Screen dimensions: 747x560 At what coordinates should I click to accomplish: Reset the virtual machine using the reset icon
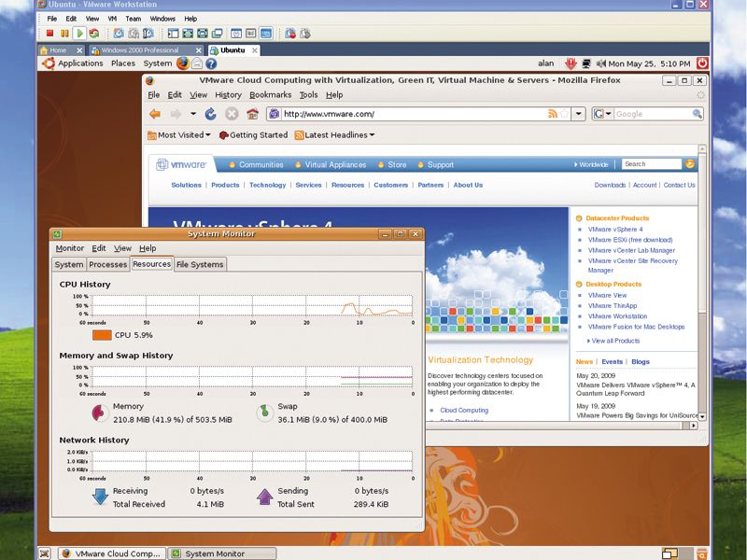click(94, 34)
